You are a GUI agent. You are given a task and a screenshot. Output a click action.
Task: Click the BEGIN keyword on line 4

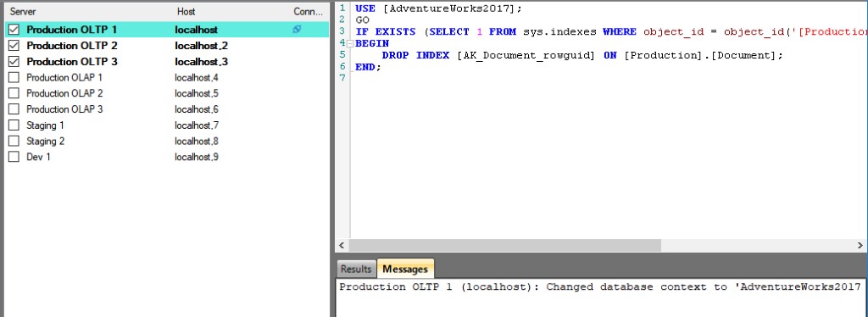pyautogui.click(x=372, y=43)
